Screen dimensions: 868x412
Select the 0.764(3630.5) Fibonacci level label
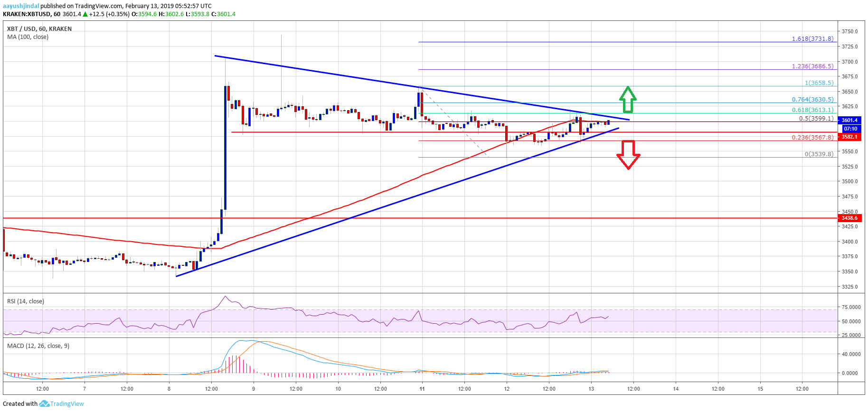(x=812, y=100)
